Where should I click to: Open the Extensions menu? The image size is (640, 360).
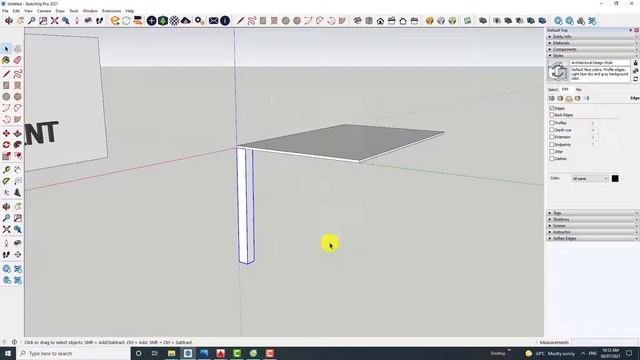[111, 11]
